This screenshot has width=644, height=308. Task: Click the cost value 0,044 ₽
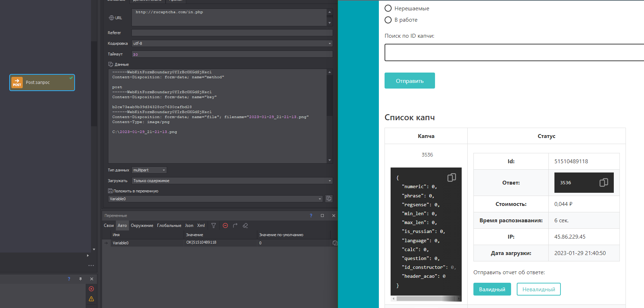pos(563,204)
